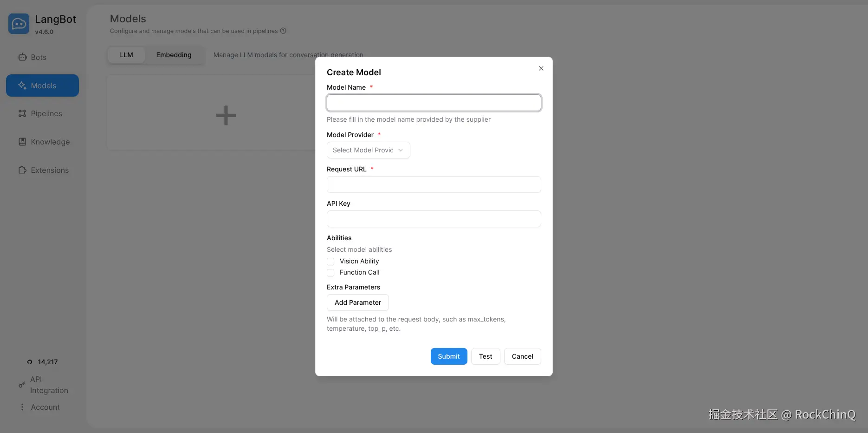The image size is (868, 433).
Task: Click the plus icon to add a model
Action: (226, 115)
